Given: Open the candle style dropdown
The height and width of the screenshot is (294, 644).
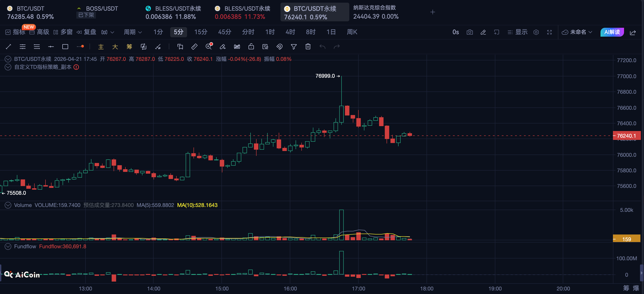Looking at the screenshot, I should [x=107, y=32].
